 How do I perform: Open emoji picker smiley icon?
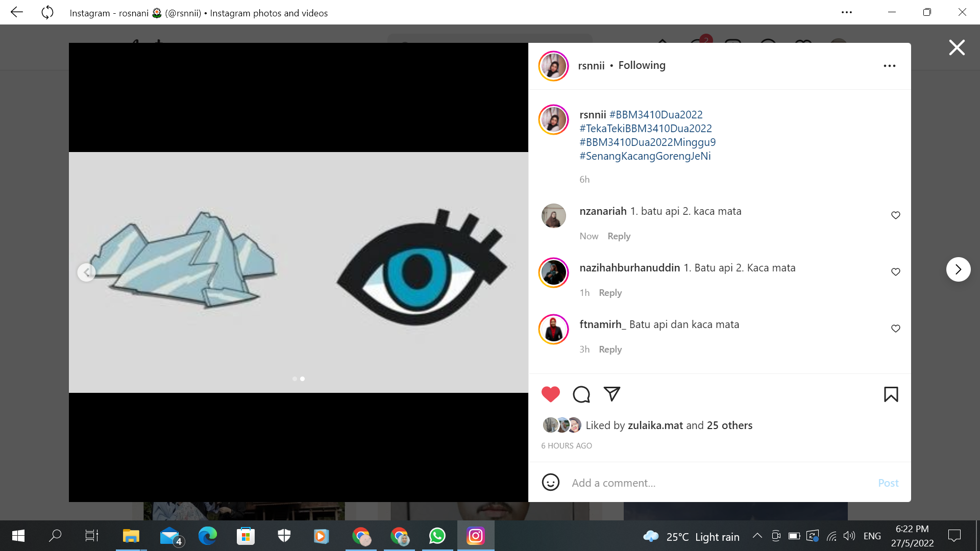(x=550, y=483)
